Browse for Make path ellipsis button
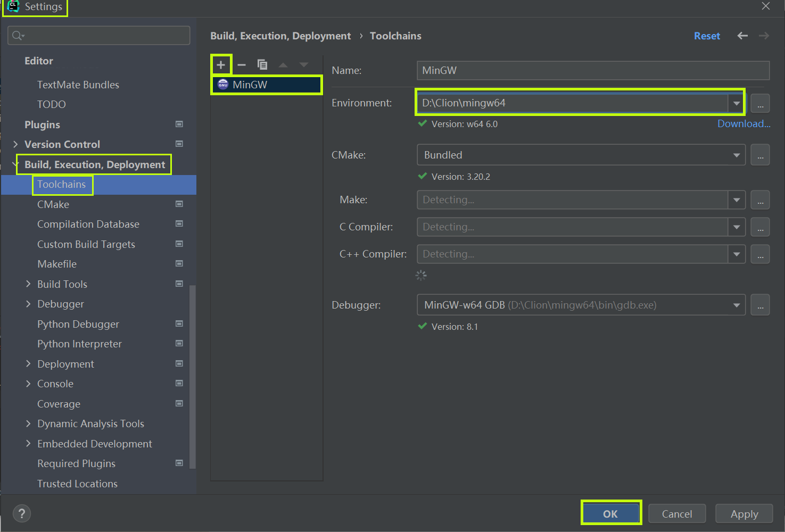The image size is (785, 532). (x=760, y=200)
